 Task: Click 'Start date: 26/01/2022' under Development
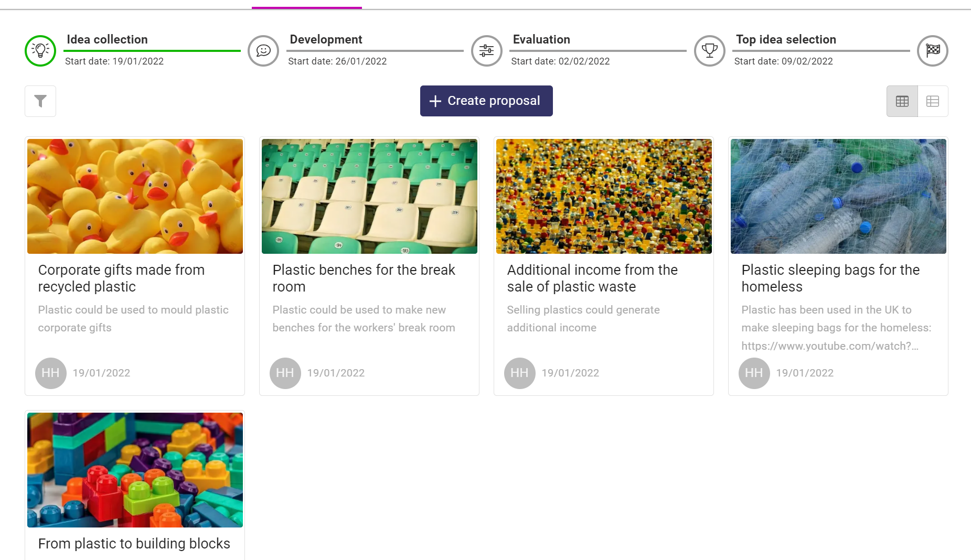[337, 61]
